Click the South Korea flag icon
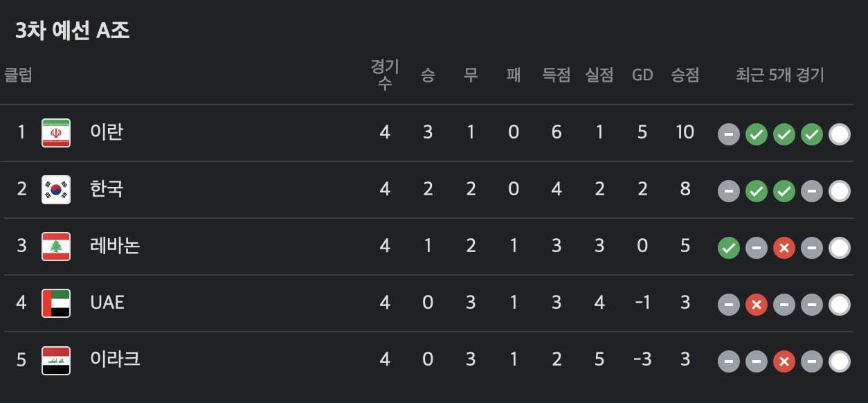 (56, 190)
